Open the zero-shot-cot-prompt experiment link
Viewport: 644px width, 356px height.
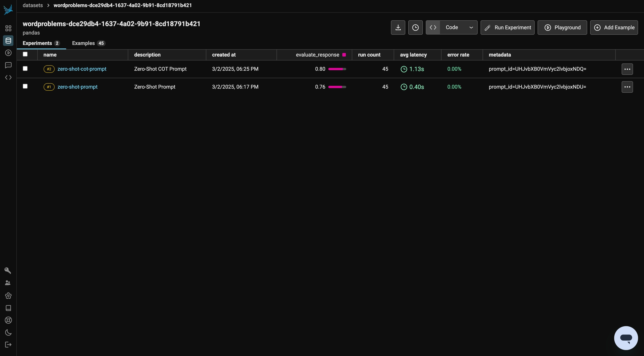[82, 69]
